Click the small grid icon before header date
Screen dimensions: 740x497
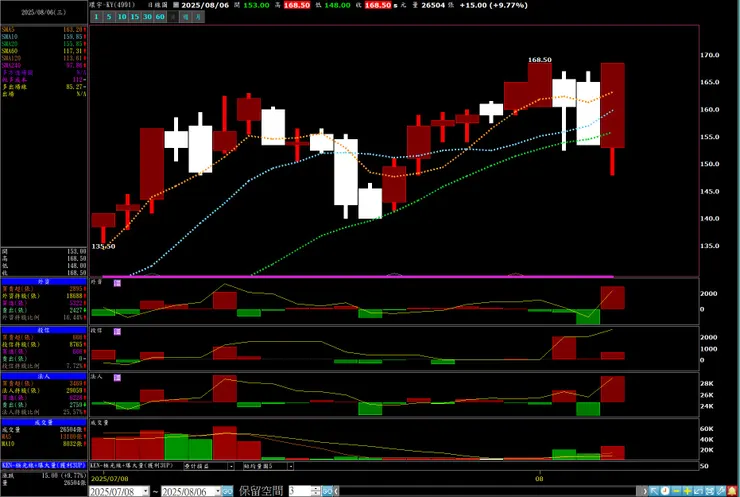point(176,5)
